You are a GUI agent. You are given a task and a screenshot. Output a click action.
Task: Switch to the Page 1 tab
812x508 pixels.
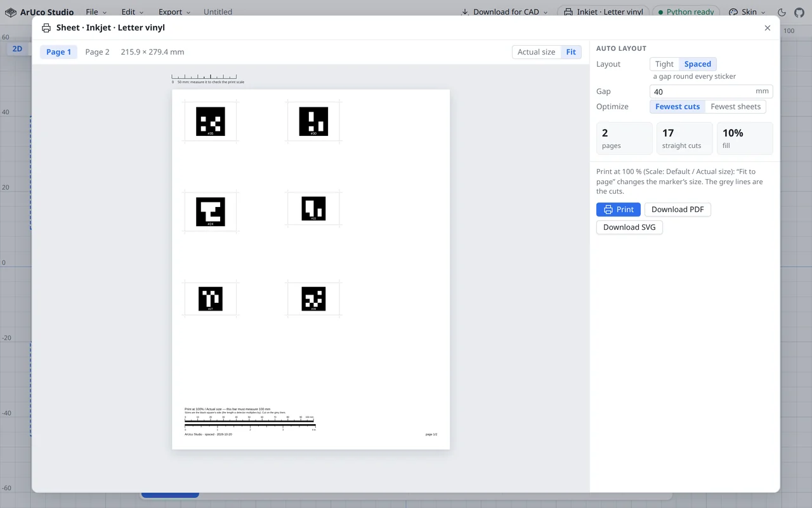[x=58, y=52]
